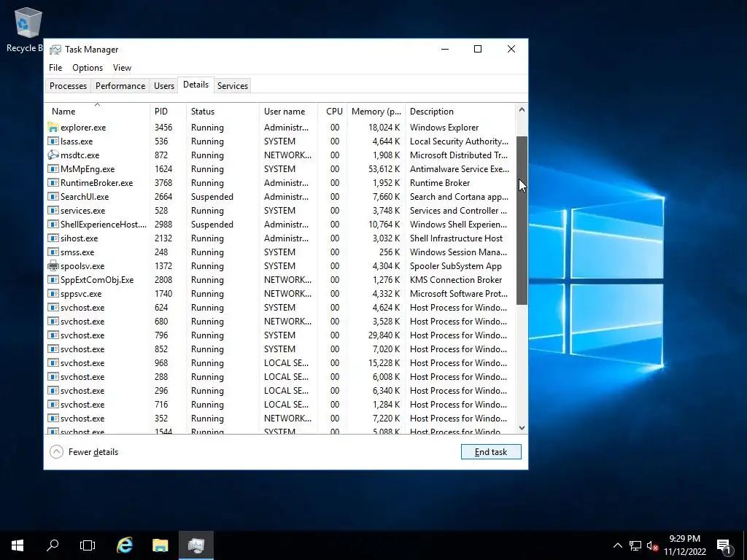
Task: Click the taskbar clock 9:29 PM
Action: (x=684, y=539)
